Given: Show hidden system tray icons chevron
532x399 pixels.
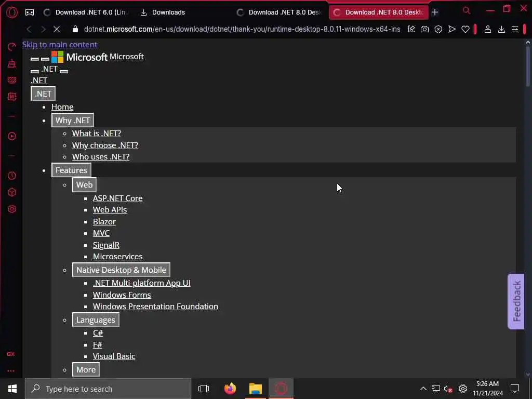Looking at the screenshot, I should click(x=423, y=389).
